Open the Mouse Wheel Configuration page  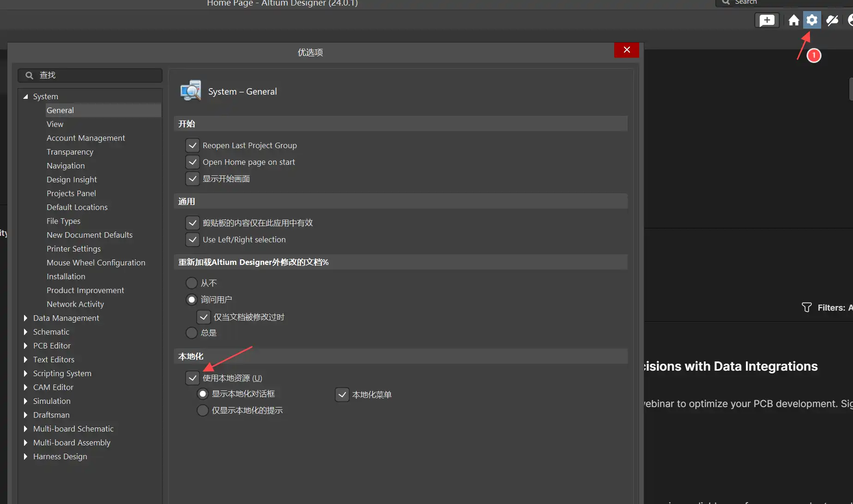(96, 263)
